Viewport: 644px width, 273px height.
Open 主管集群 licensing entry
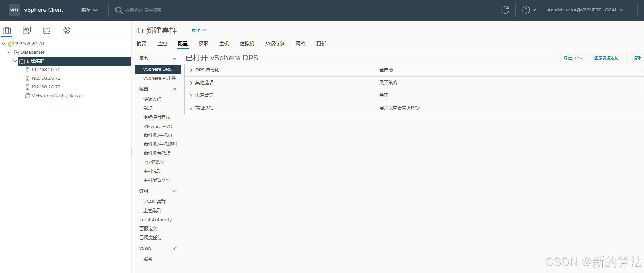pyautogui.click(x=152, y=211)
